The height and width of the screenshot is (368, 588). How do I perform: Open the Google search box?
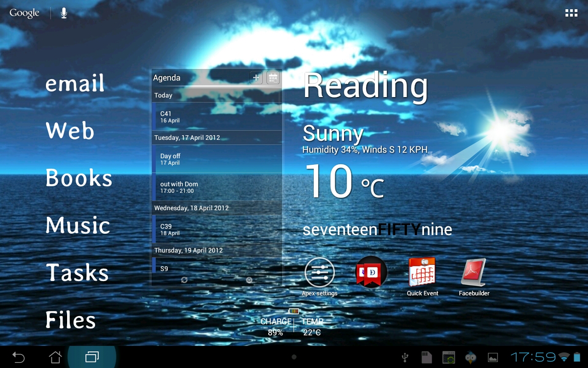24,13
